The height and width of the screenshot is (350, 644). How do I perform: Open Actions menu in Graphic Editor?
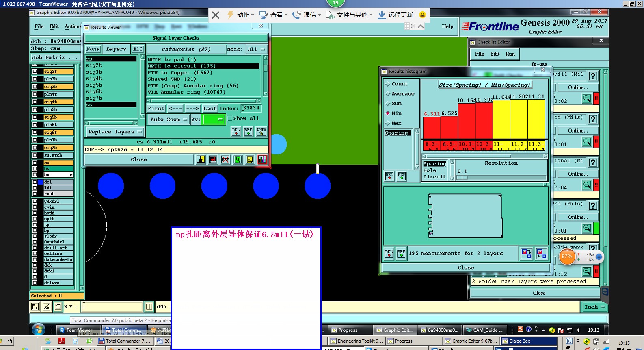pyautogui.click(x=73, y=26)
